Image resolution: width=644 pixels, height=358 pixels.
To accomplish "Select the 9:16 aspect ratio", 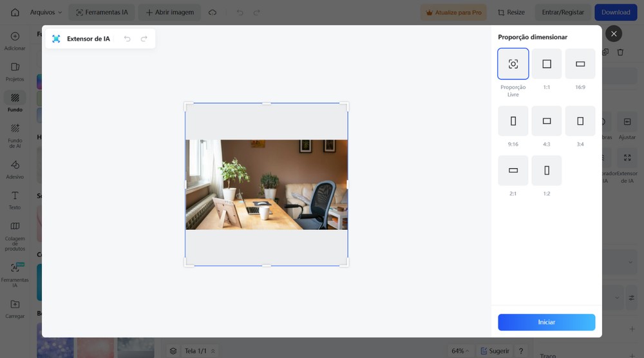I will click(x=513, y=121).
